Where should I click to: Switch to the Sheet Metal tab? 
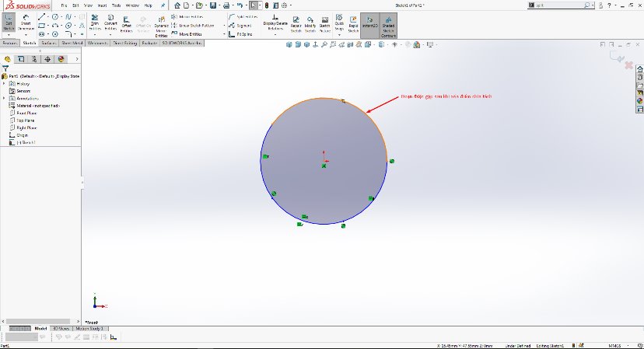[x=72, y=44]
